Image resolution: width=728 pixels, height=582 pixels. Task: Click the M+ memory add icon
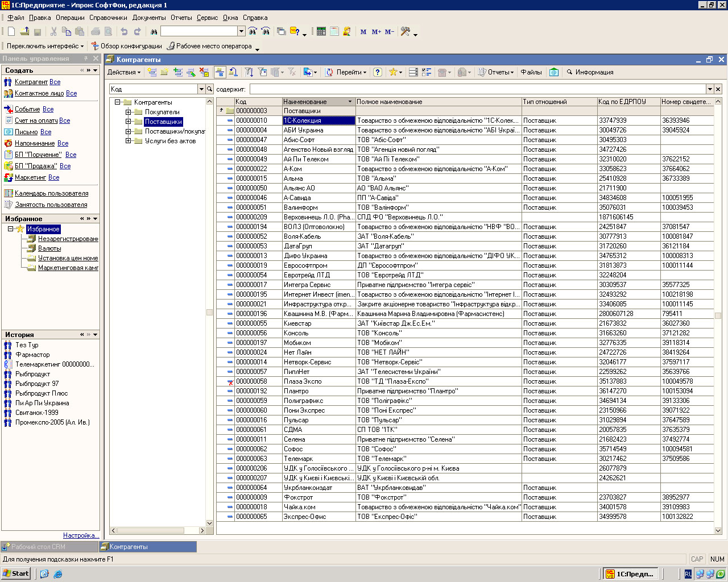[376, 31]
